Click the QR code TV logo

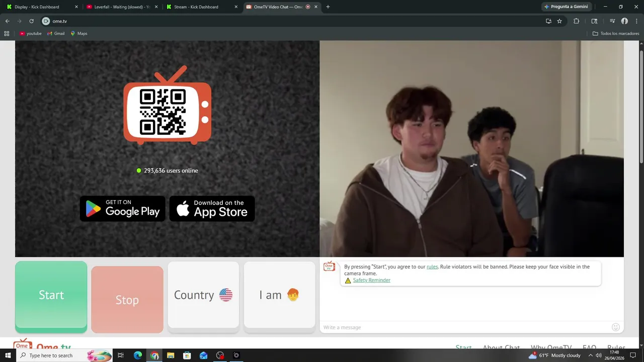tap(168, 105)
